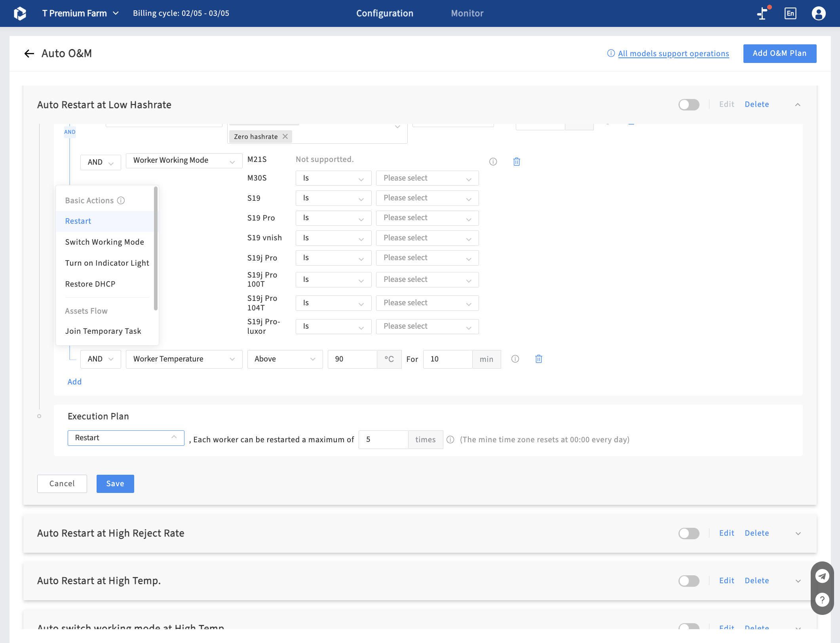Show info for Worker Temperature row
Viewport: 840px width, 643px height.
515,359
